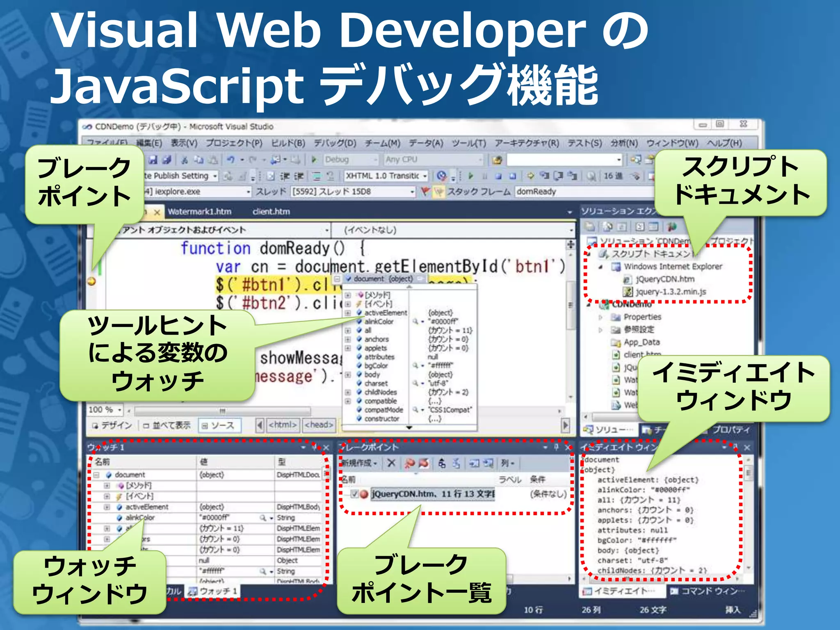
Task: Switch to client.htm tab
Action: click(x=271, y=212)
